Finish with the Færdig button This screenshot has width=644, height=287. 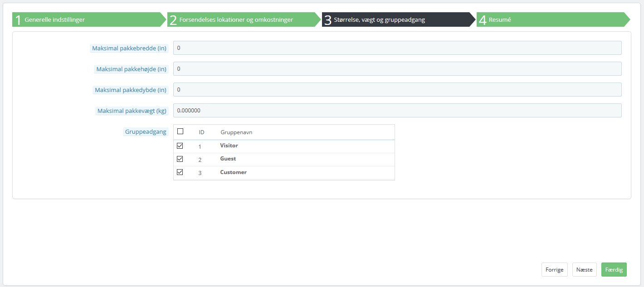click(614, 270)
